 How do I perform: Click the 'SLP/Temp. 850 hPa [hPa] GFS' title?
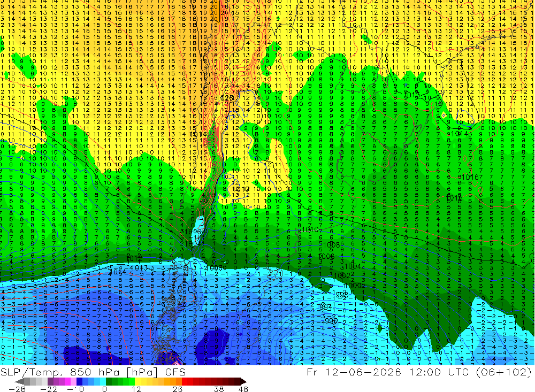tap(93, 372)
